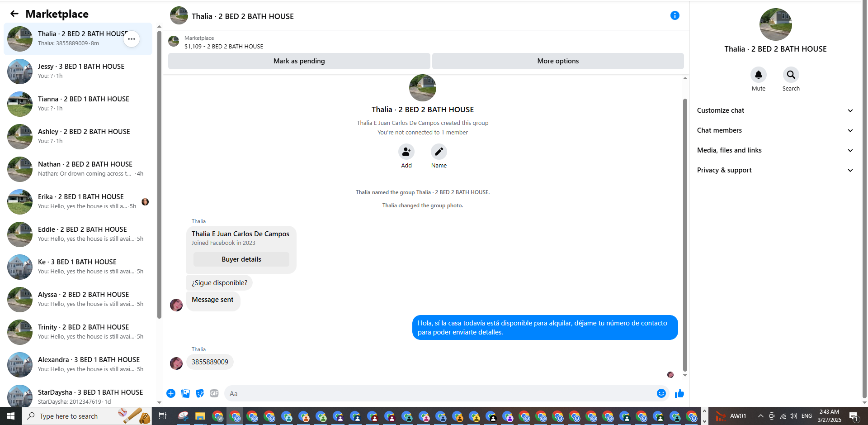Click the 3855889009 message bubble
This screenshot has width=868, height=425.
click(x=210, y=362)
